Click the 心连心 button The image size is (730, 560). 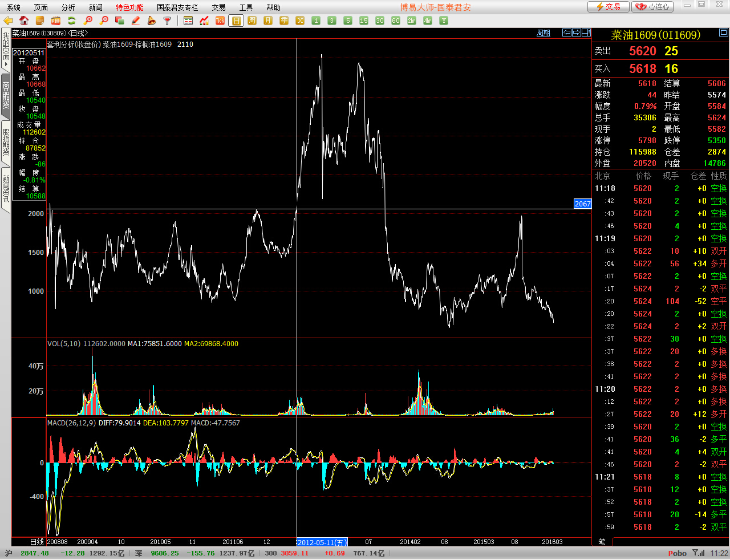pos(653,7)
